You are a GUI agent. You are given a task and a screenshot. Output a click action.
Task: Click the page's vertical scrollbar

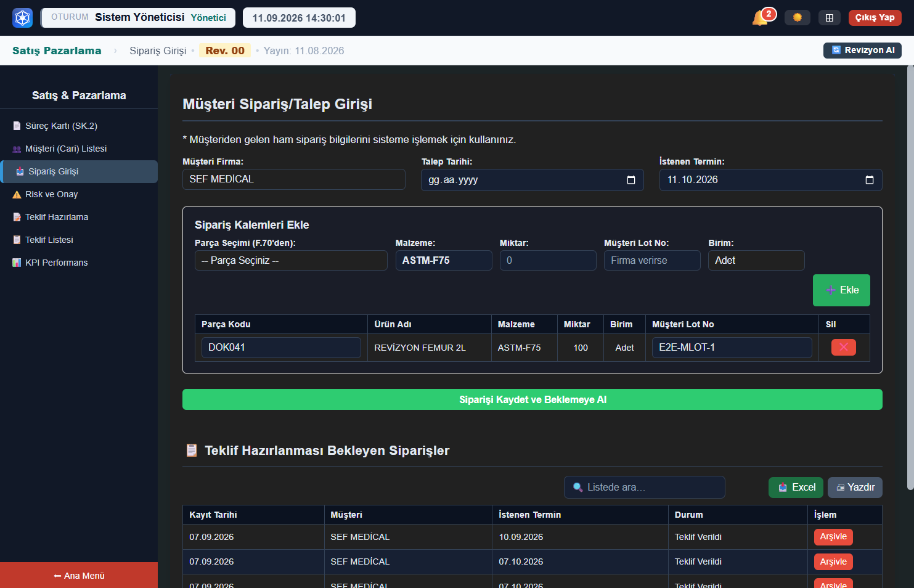[910, 277]
